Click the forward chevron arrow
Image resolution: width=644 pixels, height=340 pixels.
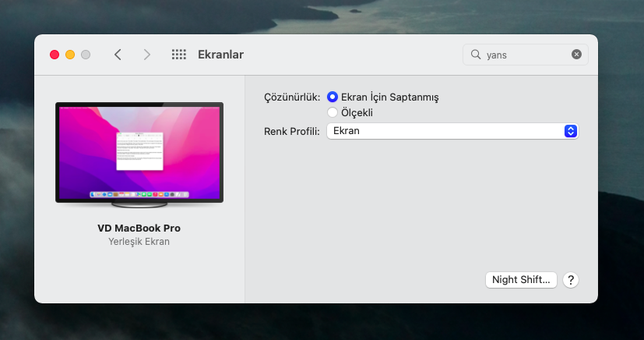click(147, 55)
